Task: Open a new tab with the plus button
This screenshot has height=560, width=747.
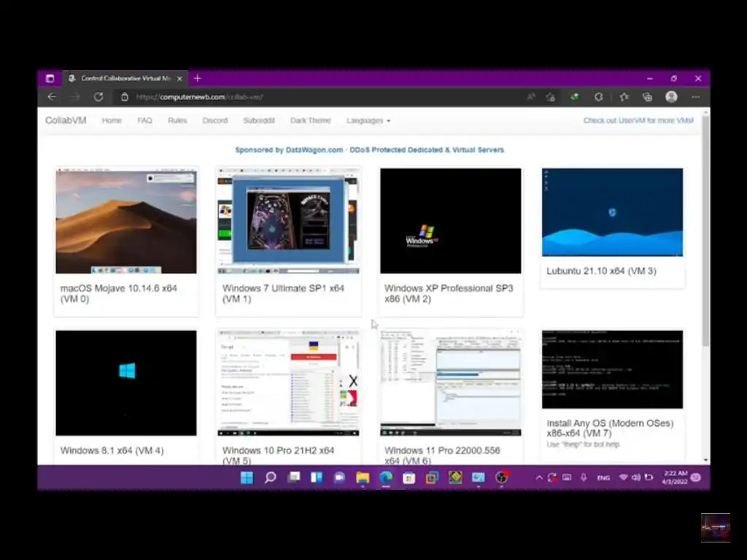Action: pos(197,78)
